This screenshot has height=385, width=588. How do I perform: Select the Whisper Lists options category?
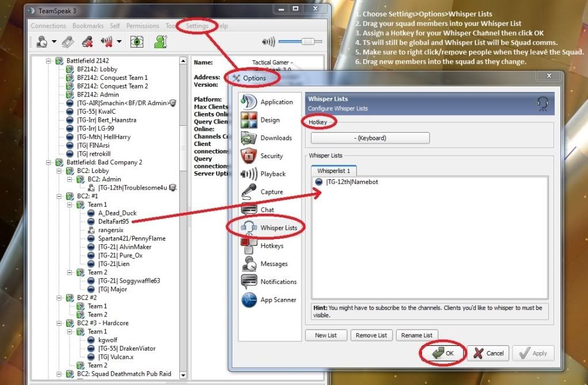269,228
